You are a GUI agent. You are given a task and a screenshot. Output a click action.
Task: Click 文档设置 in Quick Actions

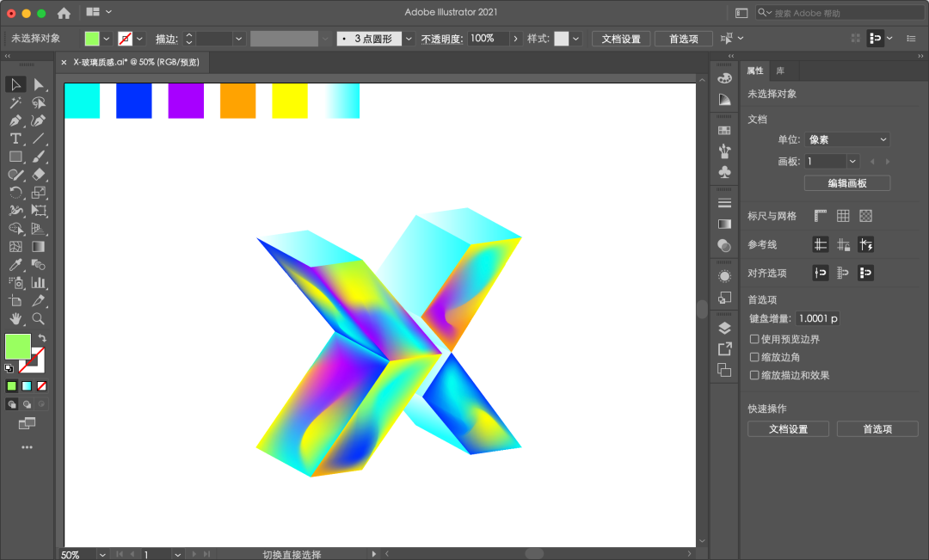[788, 429]
